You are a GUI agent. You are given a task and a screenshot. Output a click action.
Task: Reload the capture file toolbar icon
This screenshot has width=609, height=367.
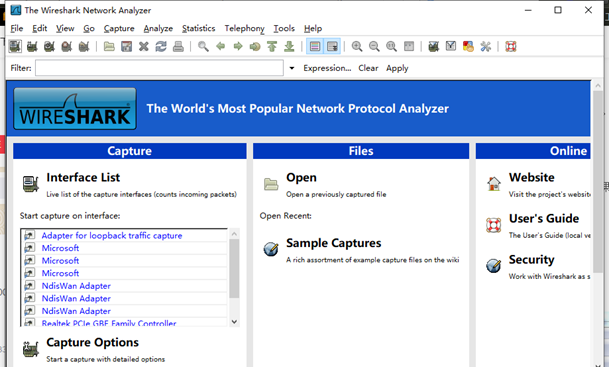pyautogui.click(x=161, y=47)
